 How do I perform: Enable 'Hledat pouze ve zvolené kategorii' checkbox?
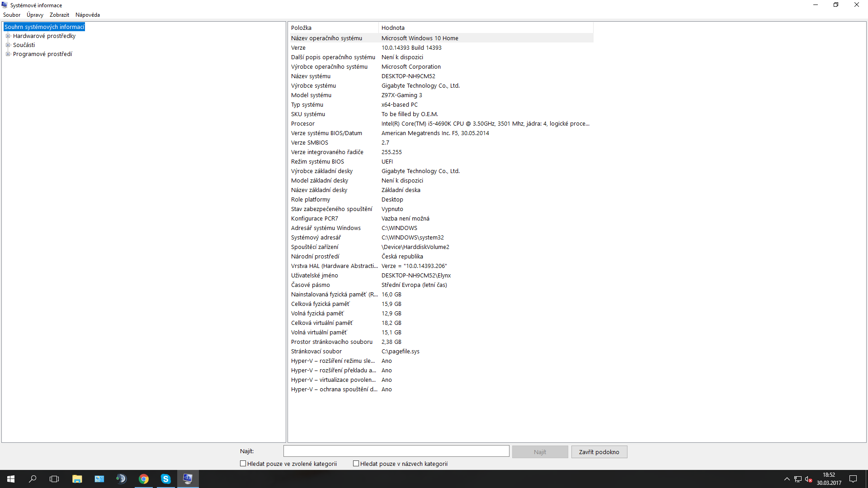[x=243, y=464]
